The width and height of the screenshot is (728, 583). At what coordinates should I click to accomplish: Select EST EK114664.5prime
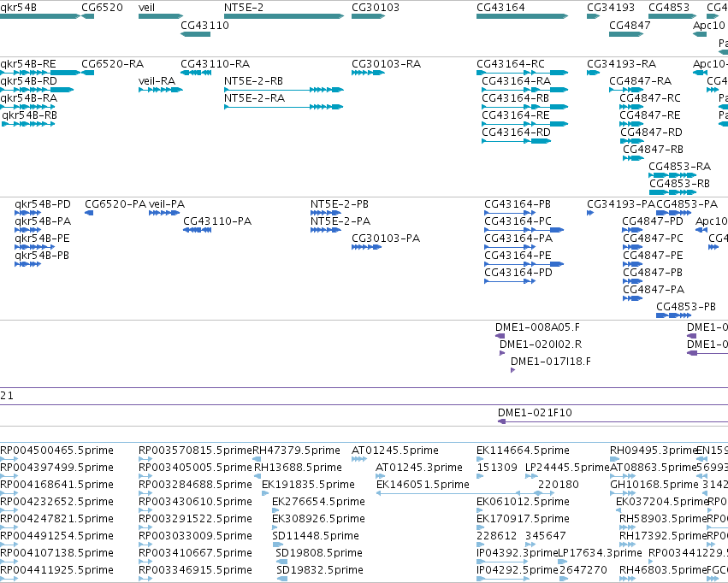480,459
